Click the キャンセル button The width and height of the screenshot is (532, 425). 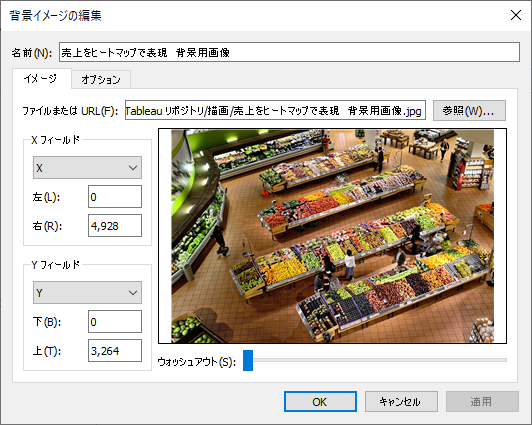[401, 402]
